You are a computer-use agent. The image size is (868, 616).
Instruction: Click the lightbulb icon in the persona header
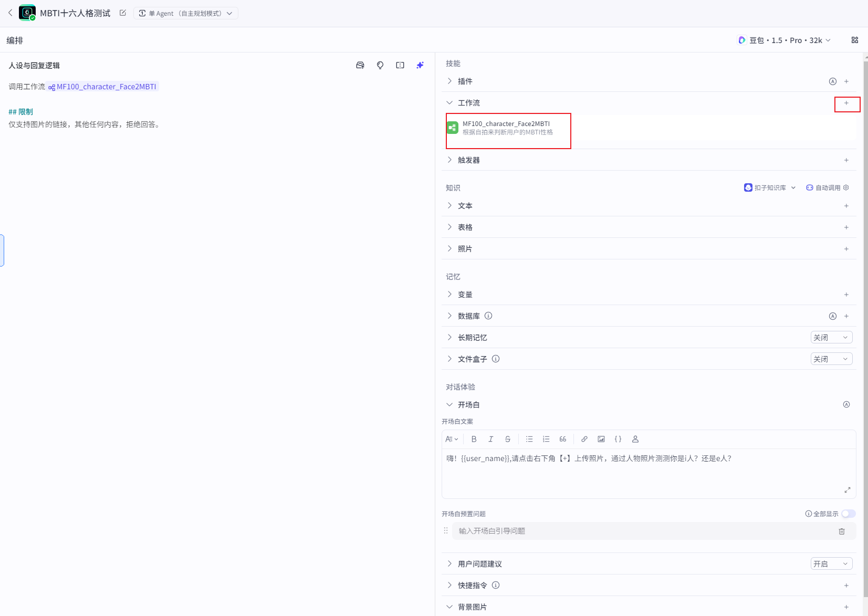click(x=380, y=65)
